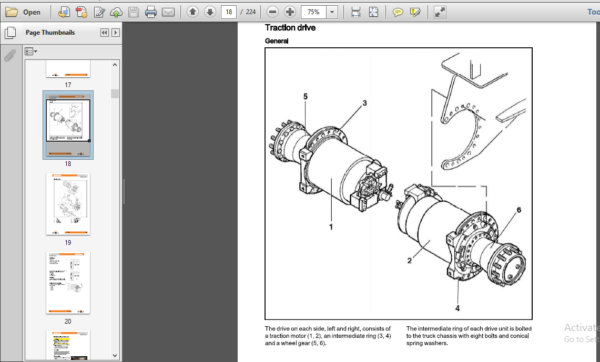The width and height of the screenshot is (600, 362).
Task: Click the email envelope icon
Action: 168,12
